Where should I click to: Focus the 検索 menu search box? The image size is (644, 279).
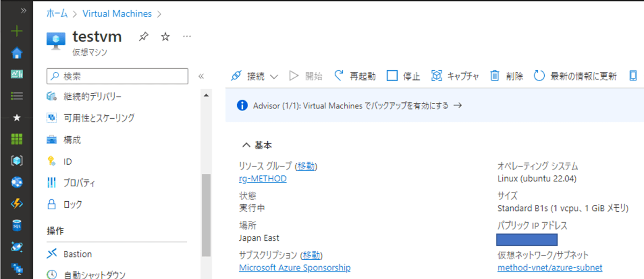pos(118,76)
